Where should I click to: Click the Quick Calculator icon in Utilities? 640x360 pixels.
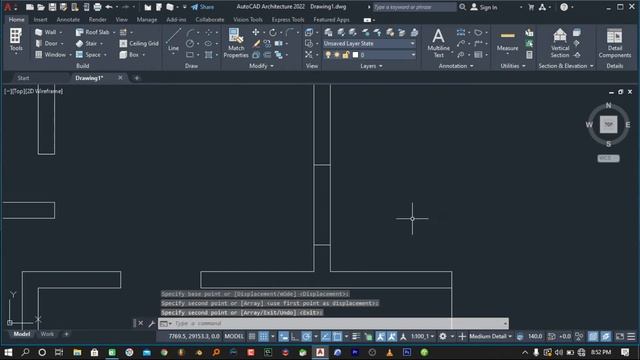point(529,54)
